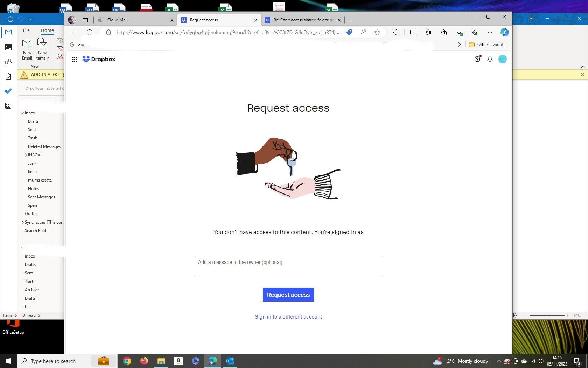Click Sign in to a different account
This screenshot has width=588, height=368.
[288, 317]
